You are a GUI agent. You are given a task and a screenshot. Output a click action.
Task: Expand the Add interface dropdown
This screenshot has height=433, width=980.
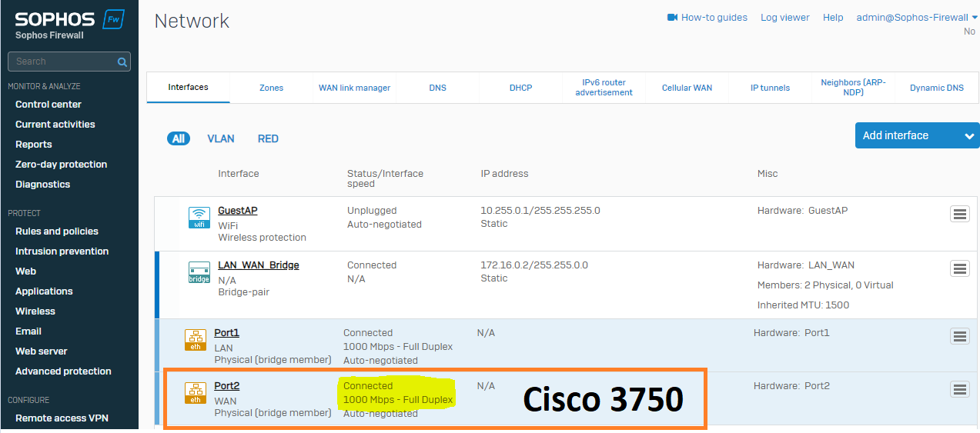point(968,136)
